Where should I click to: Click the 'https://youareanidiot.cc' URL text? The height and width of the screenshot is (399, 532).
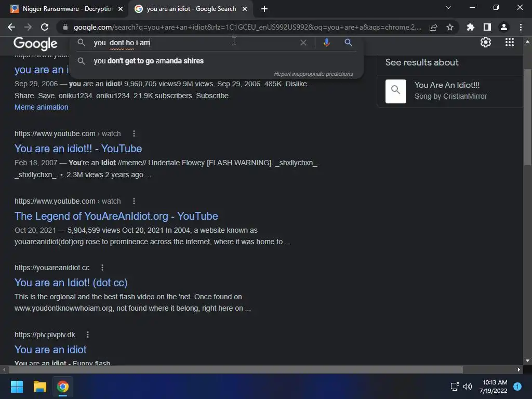pyautogui.click(x=52, y=268)
